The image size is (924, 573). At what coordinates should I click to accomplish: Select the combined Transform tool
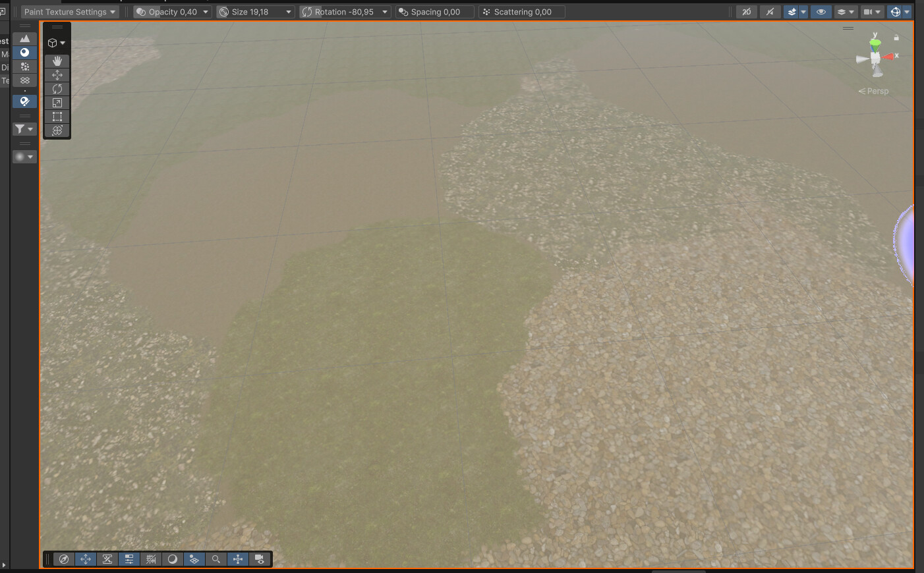coord(57,130)
